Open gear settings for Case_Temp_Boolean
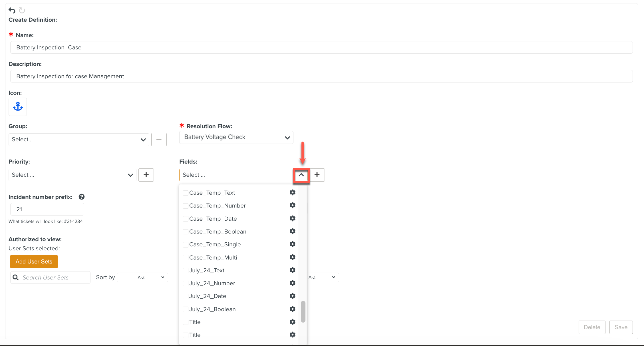This screenshot has width=644, height=346. [292, 231]
